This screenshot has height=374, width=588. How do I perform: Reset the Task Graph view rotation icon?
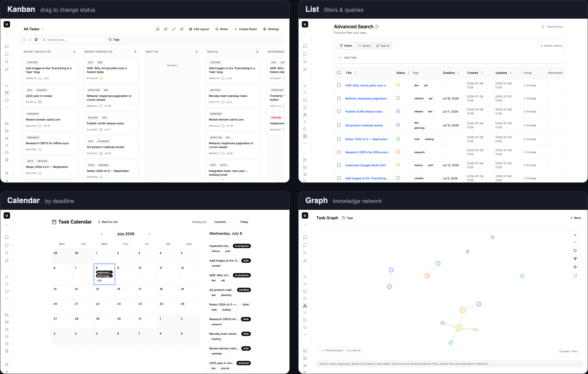tap(575, 251)
